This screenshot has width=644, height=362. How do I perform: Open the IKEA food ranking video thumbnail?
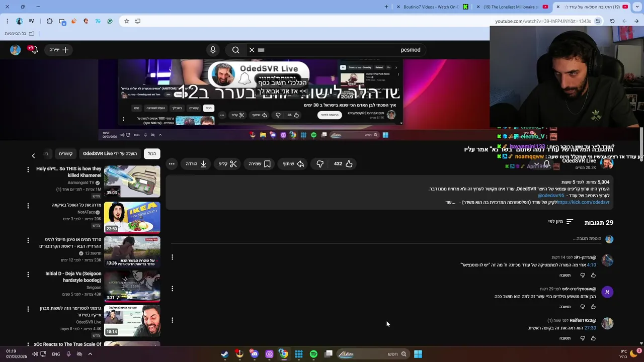(x=132, y=217)
